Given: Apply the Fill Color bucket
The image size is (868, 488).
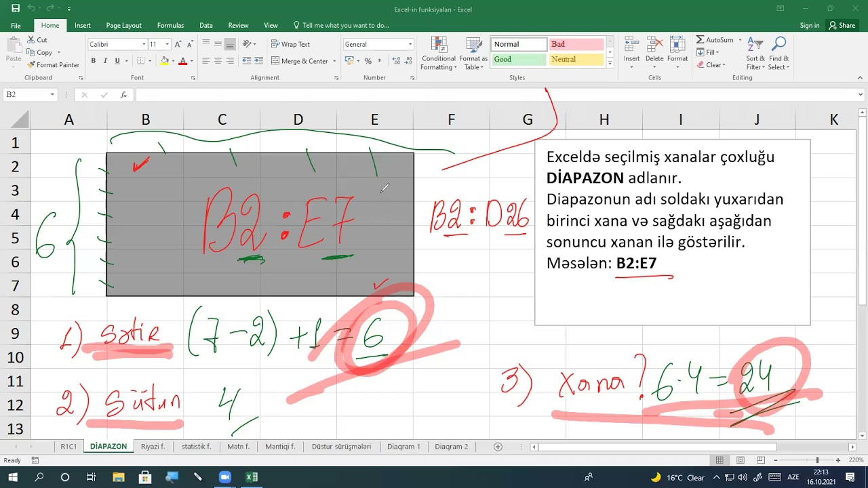Looking at the screenshot, I should 164,61.
